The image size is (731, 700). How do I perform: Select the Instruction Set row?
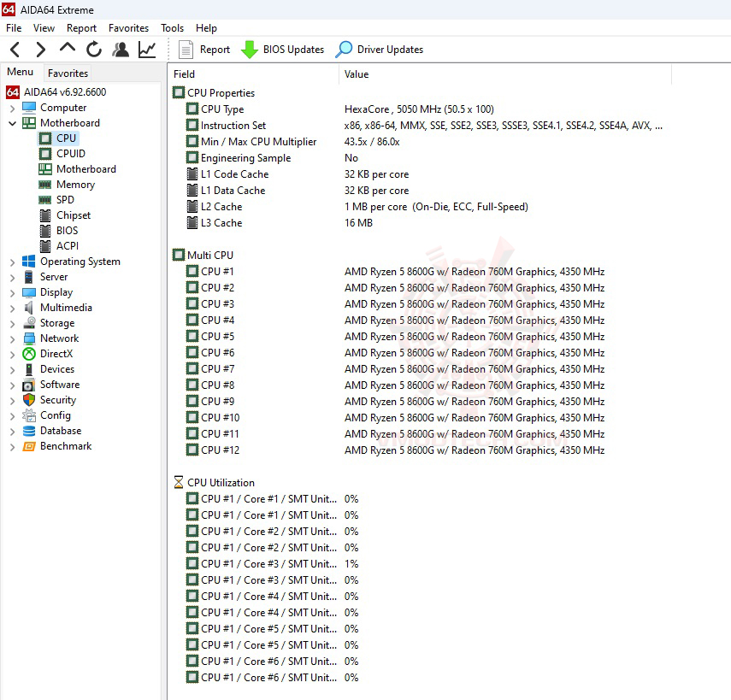tap(420, 126)
